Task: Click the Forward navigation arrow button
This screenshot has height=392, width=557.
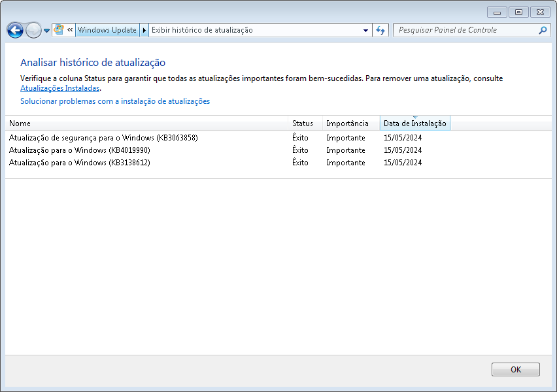Action: (x=33, y=30)
